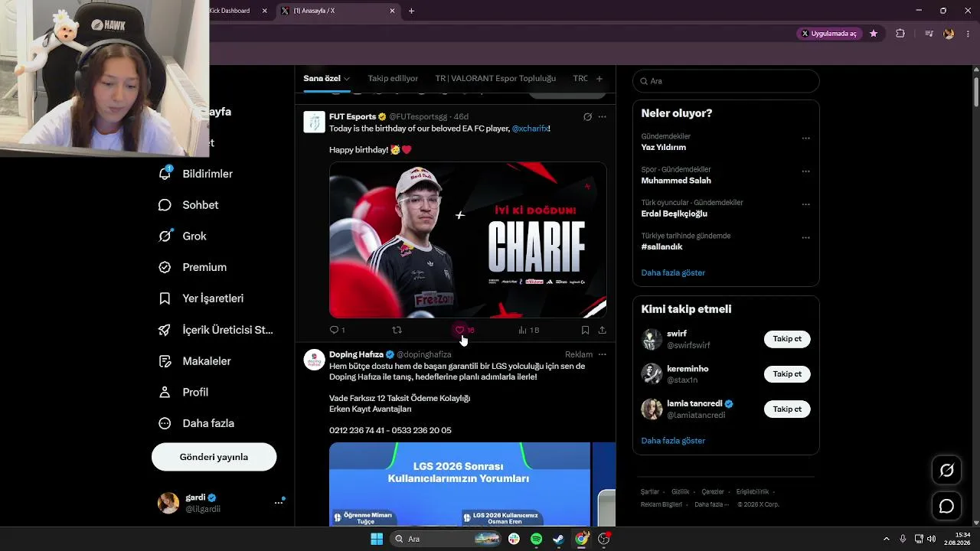Screen dimensions: 980x551
Task: Follow lamia tancredi with Takip et
Action: pos(787,409)
